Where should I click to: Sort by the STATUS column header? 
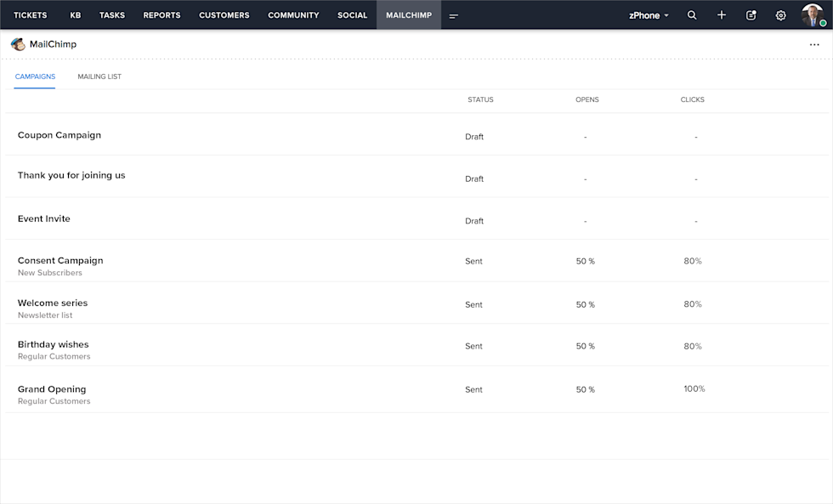480,99
